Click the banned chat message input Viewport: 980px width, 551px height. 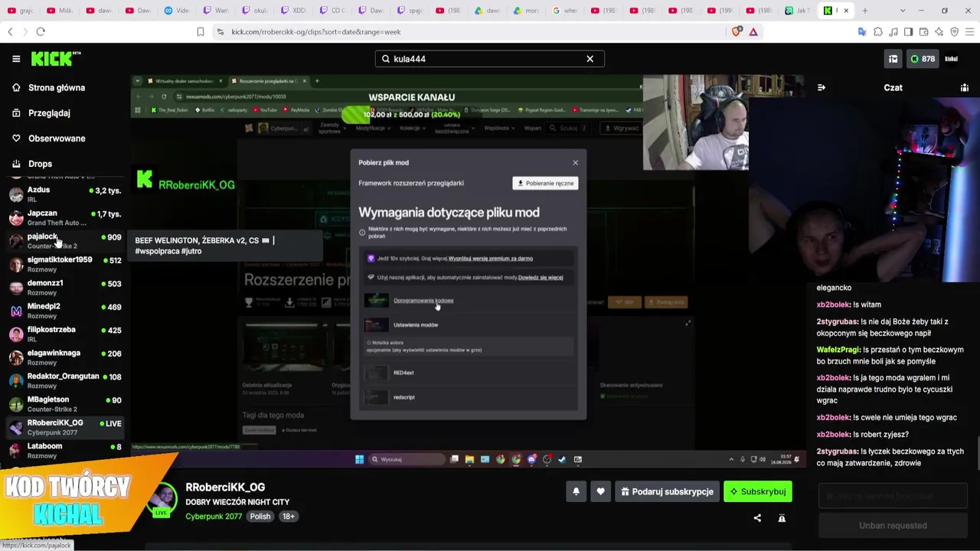[893, 496]
